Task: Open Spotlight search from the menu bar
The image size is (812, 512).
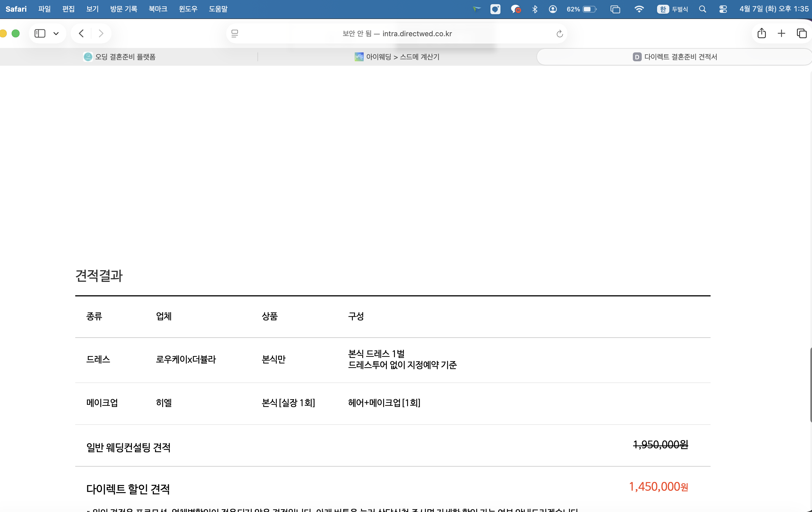Action: (702, 9)
